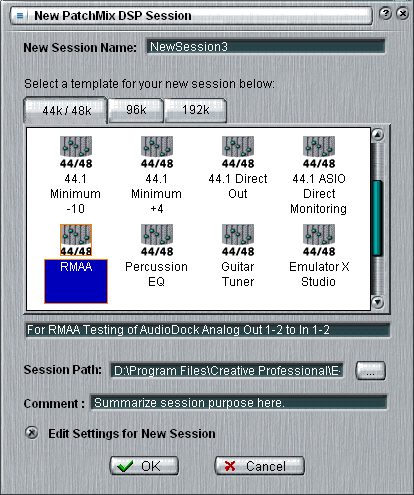Pick the Emulator X Studio template
This screenshot has height=495, width=414.
319,240
